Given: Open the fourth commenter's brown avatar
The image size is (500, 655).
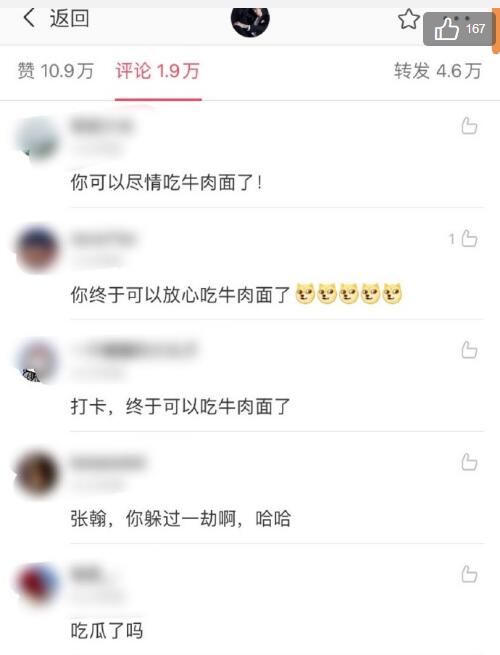Looking at the screenshot, I should click(38, 474).
